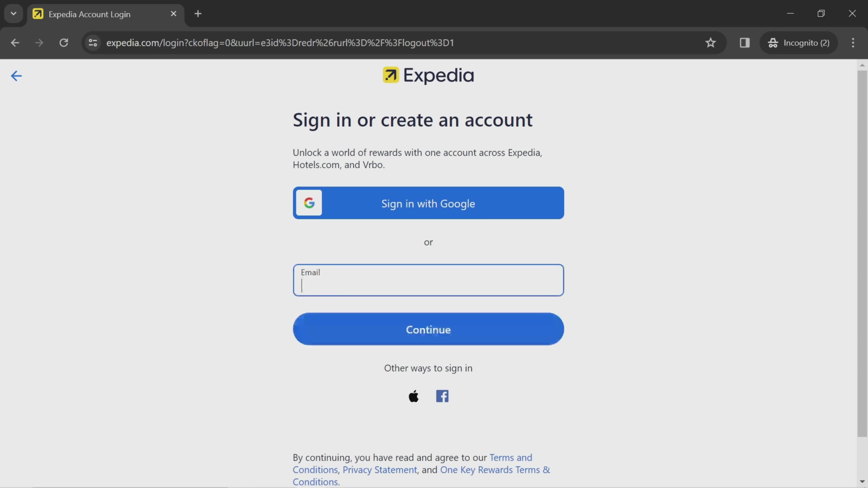Click the vertical scrollbar thumb

pos(862,253)
